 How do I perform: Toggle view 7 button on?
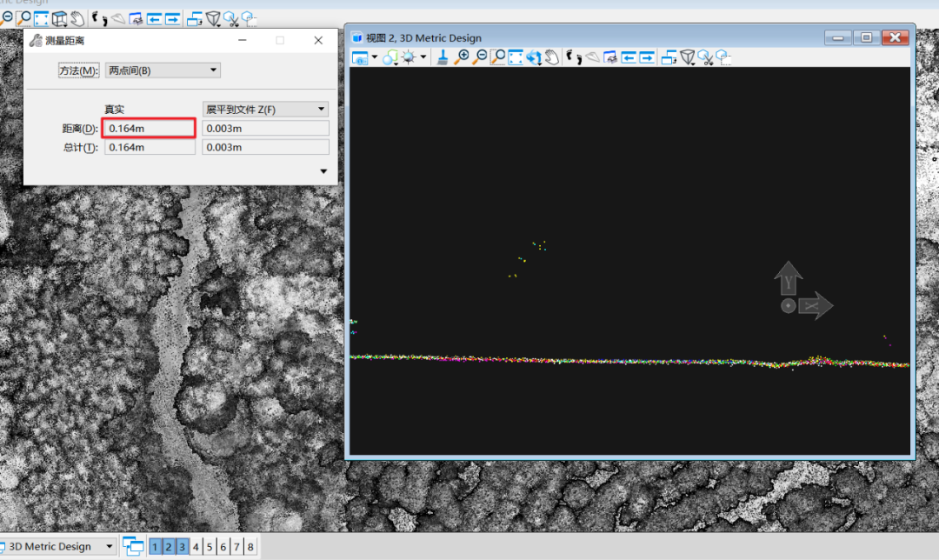(236, 546)
